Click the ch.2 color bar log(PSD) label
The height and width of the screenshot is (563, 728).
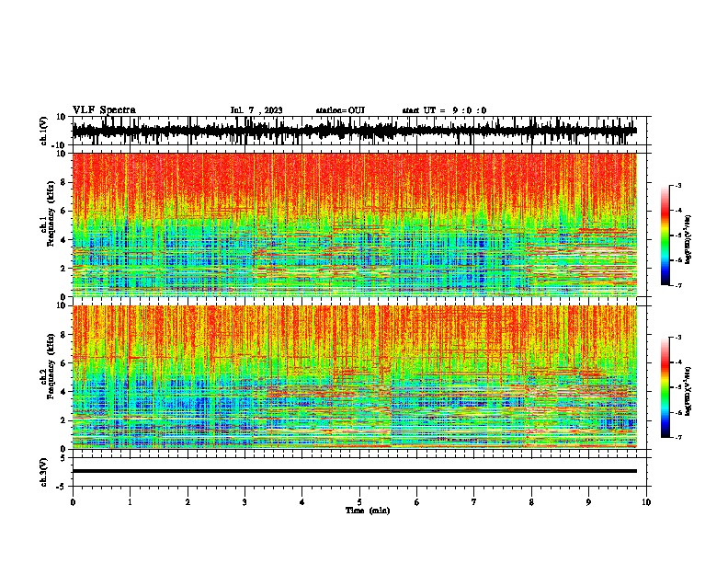pos(688,391)
